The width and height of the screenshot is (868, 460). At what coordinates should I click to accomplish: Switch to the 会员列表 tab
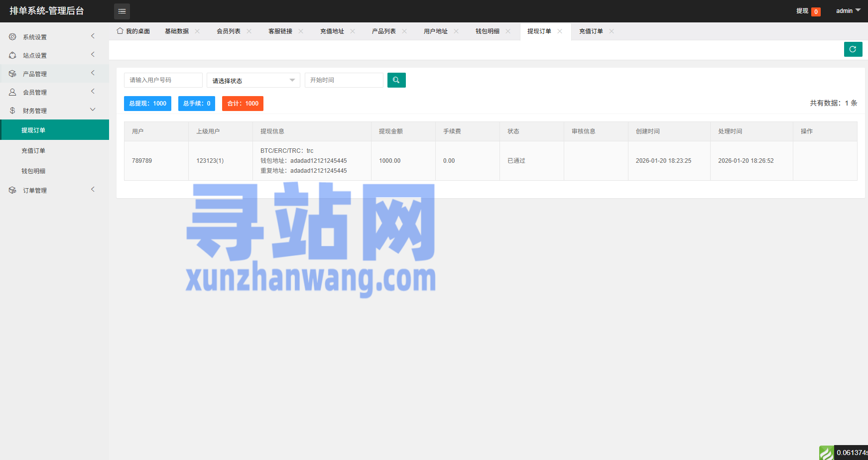(229, 31)
